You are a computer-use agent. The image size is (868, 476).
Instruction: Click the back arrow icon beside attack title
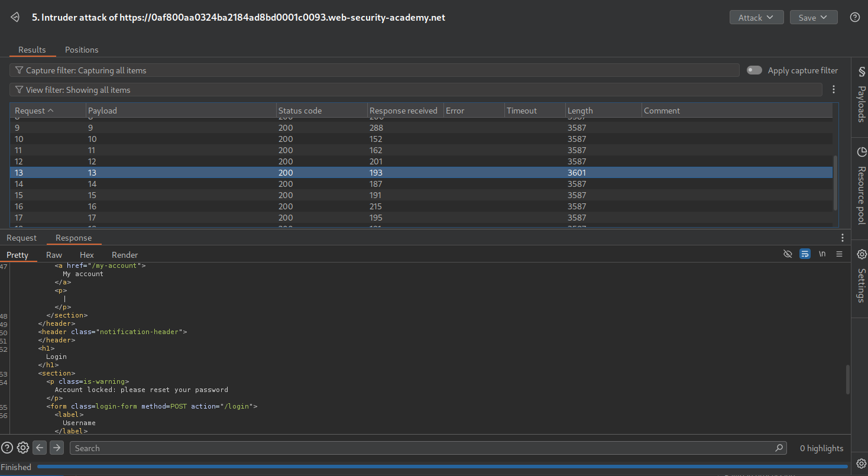[15, 18]
